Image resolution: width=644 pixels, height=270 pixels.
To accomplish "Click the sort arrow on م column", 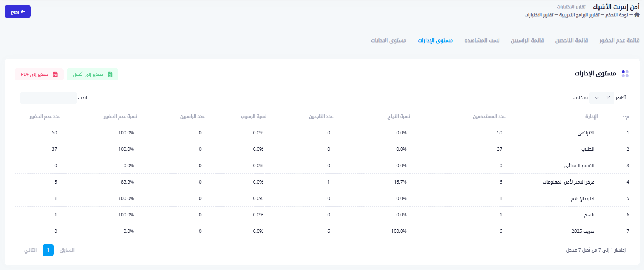I will (625, 117).
